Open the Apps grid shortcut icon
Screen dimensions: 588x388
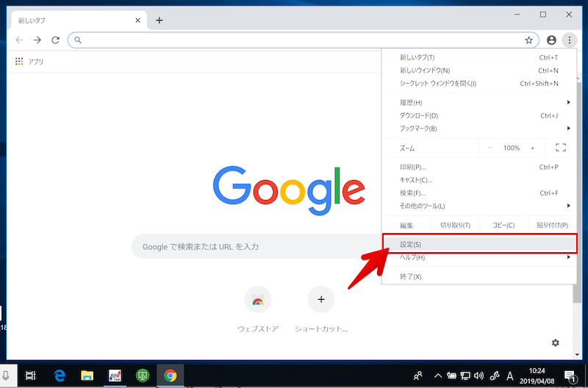point(19,62)
